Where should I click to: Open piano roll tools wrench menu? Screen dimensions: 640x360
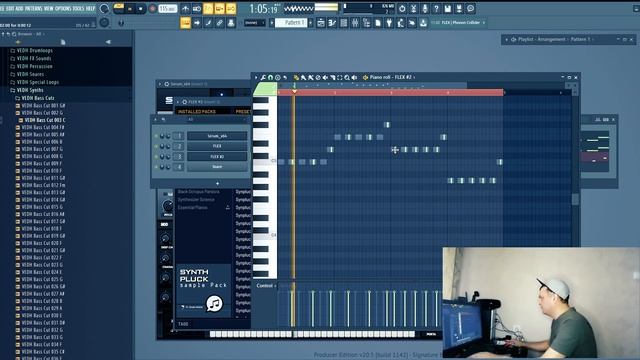tap(263, 77)
